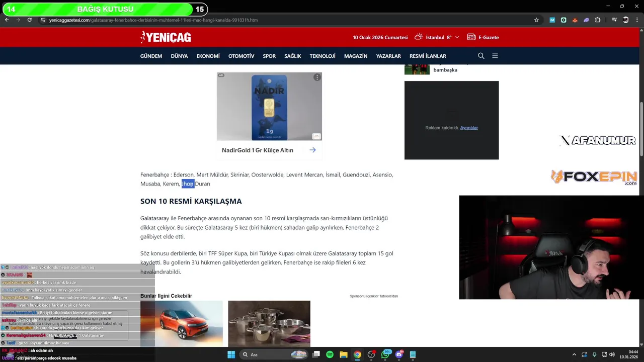Open the İstanbul 8° weather selector
This screenshot has height=362, width=644.
(436, 37)
